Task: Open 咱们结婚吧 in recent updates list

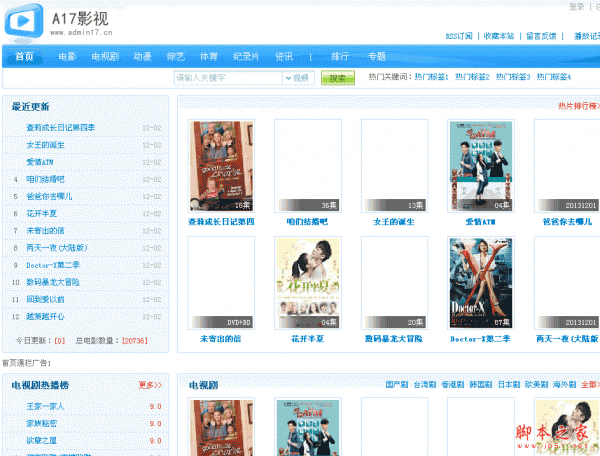Action: (x=45, y=179)
